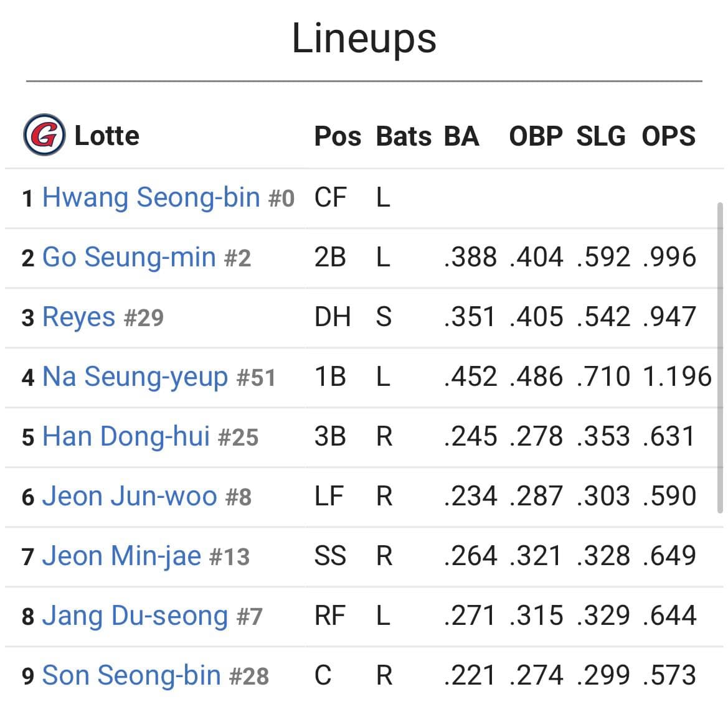
Task: Open Hwang Seong-bin player page
Action: pos(151,197)
